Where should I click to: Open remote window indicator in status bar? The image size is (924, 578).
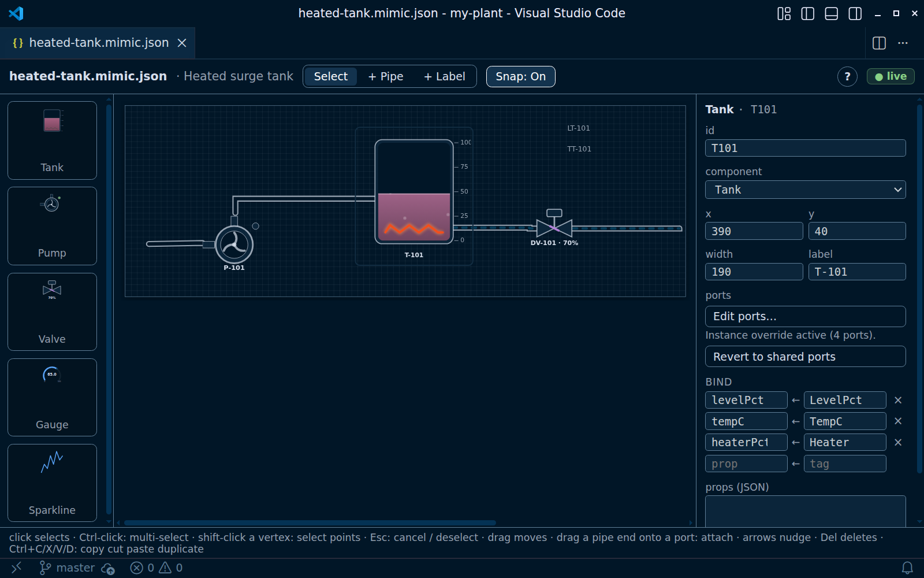pyautogui.click(x=16, y=568)
